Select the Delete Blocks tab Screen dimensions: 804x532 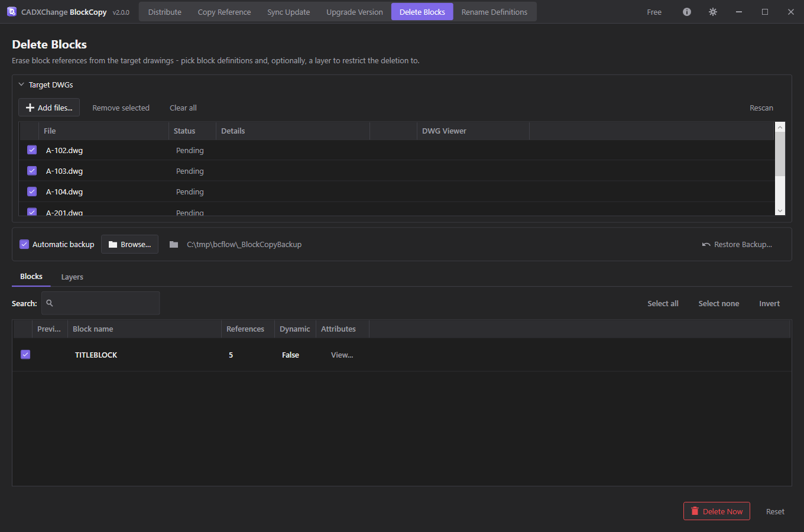tap(422, 12)
